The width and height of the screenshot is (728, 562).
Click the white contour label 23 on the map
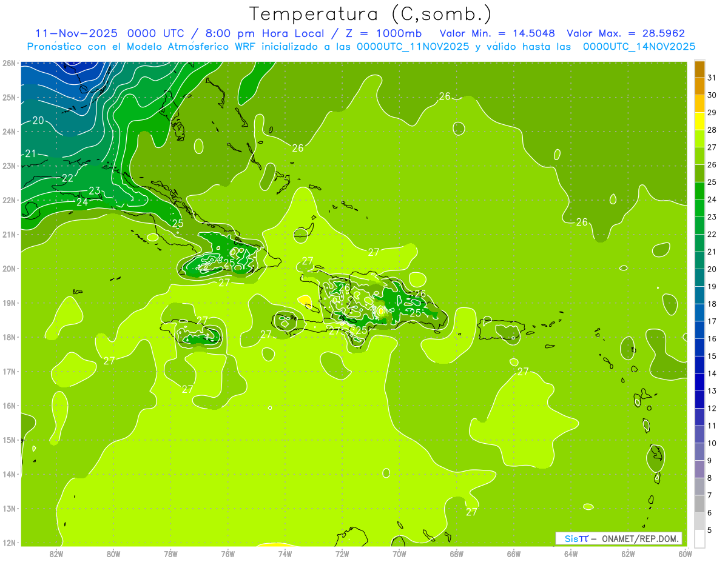tap(94, 191)
